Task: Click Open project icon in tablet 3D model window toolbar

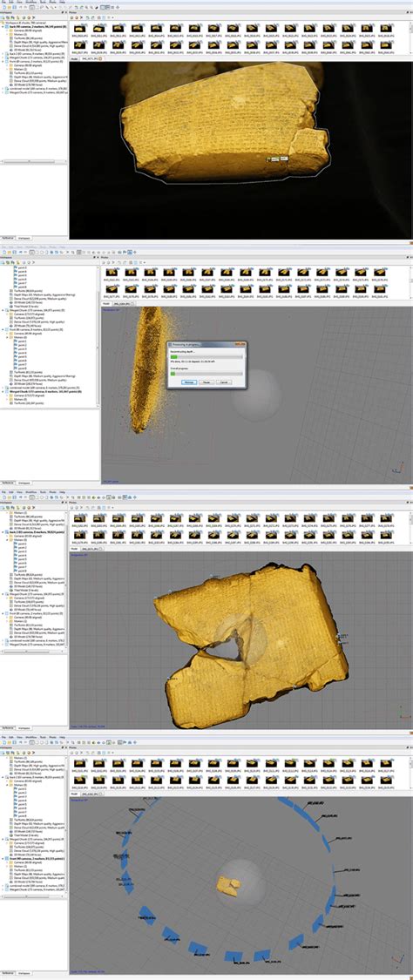Action: coord(8,497)
